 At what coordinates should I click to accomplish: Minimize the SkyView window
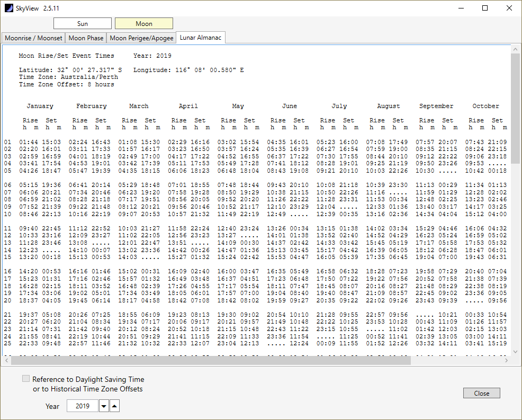pyautogui.click(x=460, y=8)
